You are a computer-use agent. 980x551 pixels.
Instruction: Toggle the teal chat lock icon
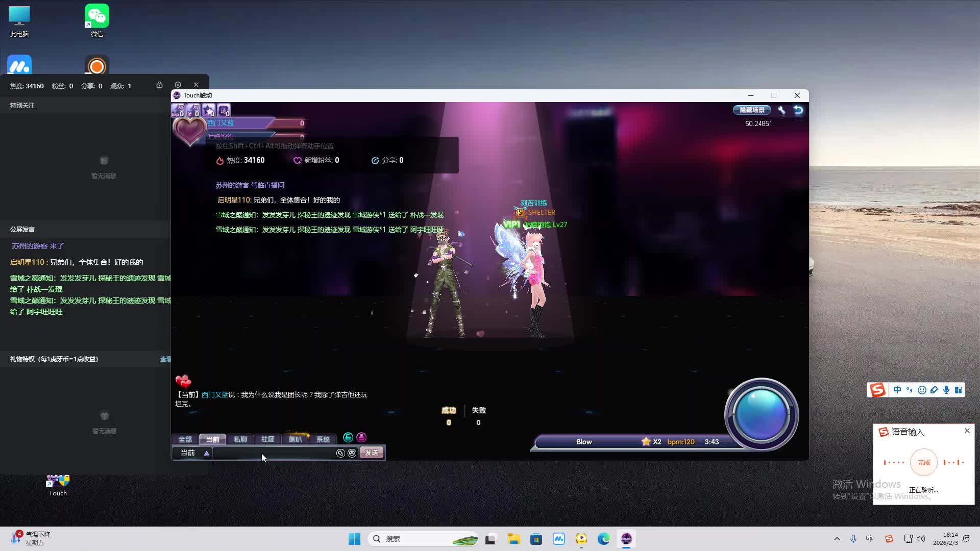point(348,437)
